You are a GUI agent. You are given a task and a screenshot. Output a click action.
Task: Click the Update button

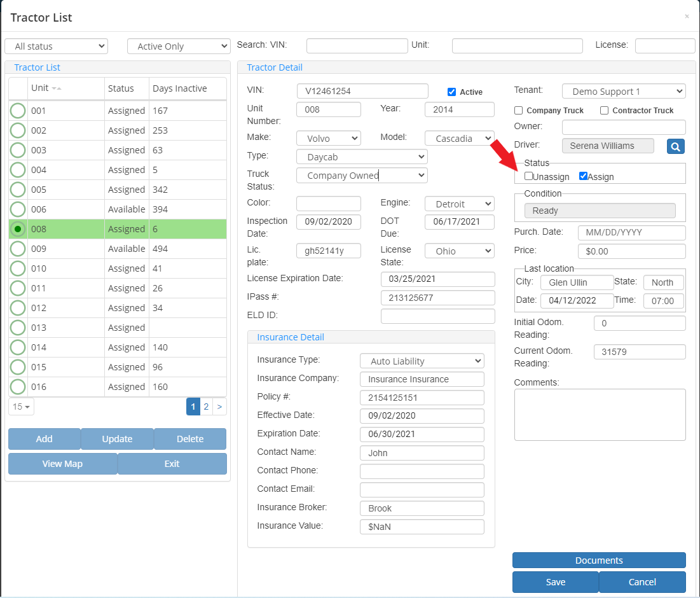117,438
